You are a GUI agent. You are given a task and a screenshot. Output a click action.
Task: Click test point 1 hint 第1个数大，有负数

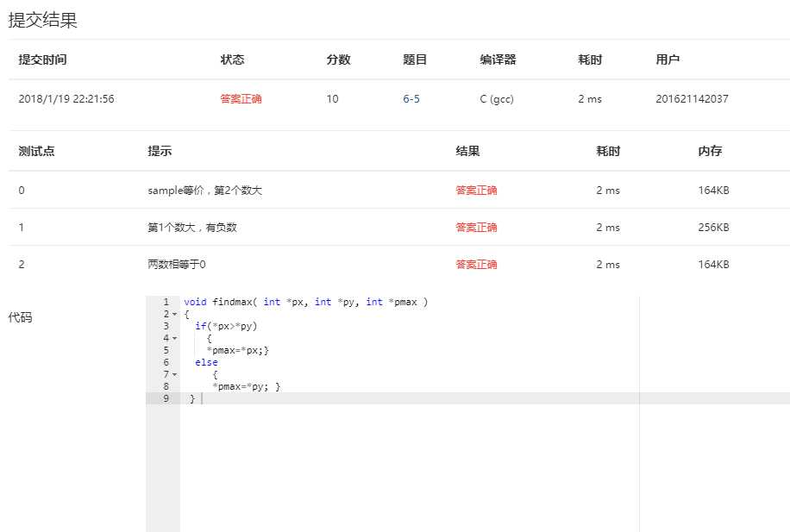pos(192,228)
